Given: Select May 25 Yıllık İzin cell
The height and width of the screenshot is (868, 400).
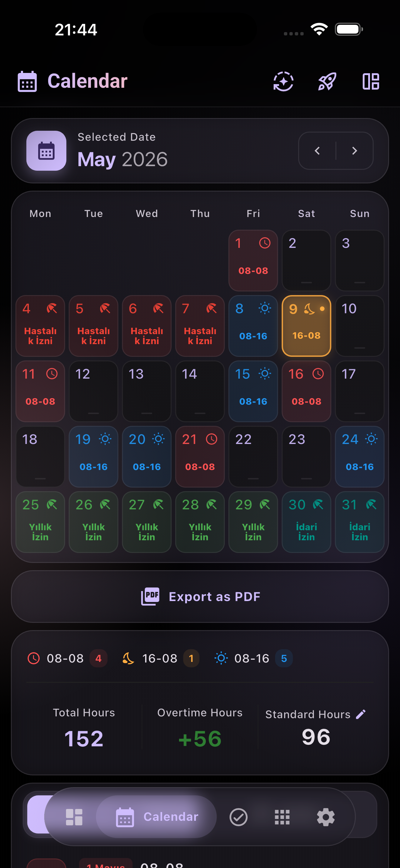Looking at the screenshot, I should click(40, 522).
